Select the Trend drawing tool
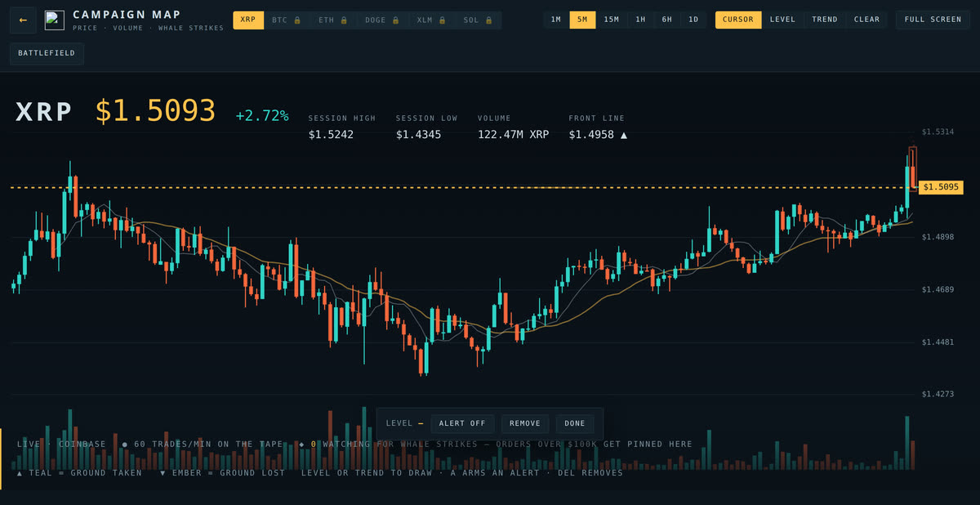This screenshot has height=505, width=980. pyautogui.click(x=825, y=20)
